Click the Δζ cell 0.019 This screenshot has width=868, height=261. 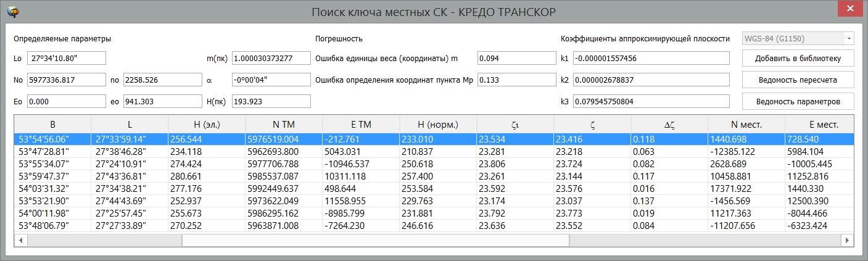[669, 213]
